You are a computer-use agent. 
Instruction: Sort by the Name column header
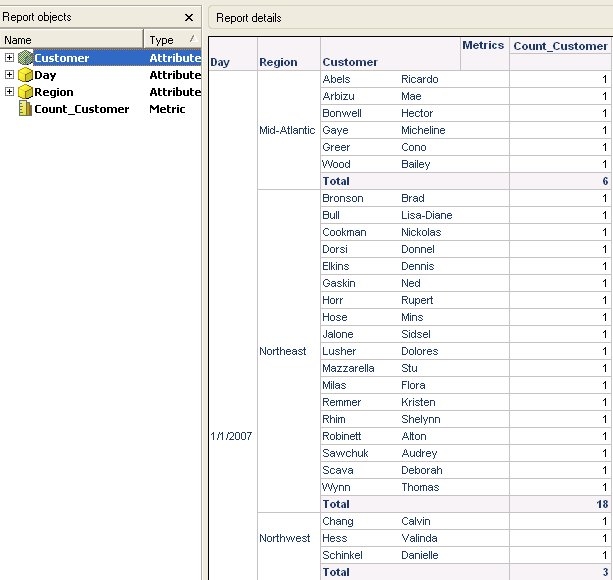click(x=72, y=39)
